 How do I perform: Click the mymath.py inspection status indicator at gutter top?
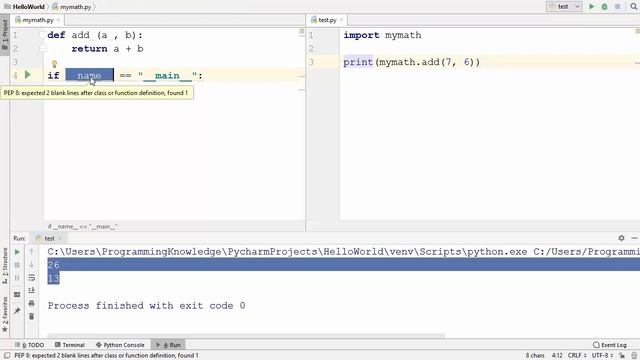tap(302, 31)
